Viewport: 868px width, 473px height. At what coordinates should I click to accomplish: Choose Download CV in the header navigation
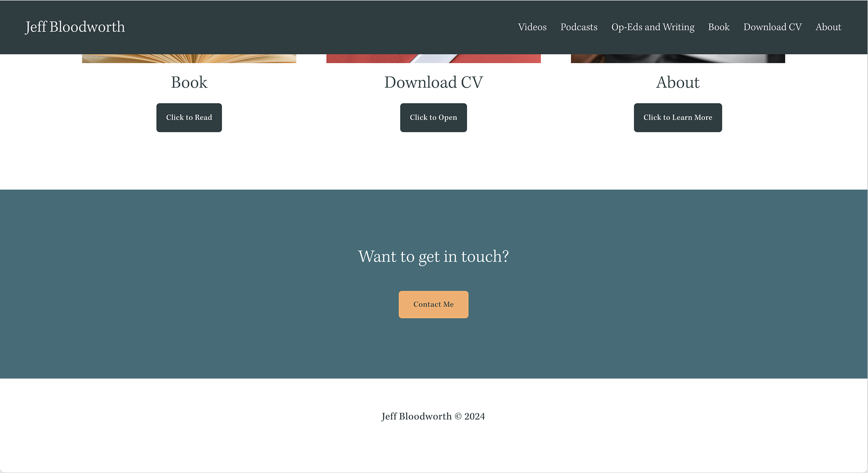coord(772,27)
